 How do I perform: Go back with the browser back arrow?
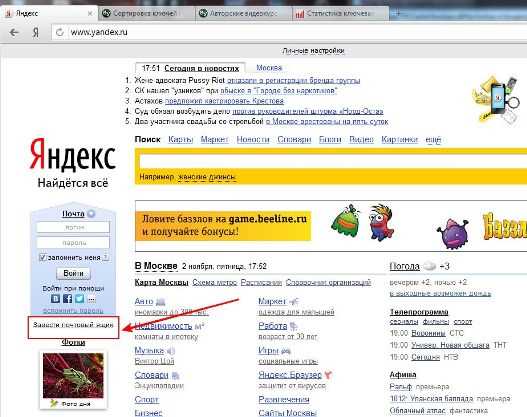point(14,32)
